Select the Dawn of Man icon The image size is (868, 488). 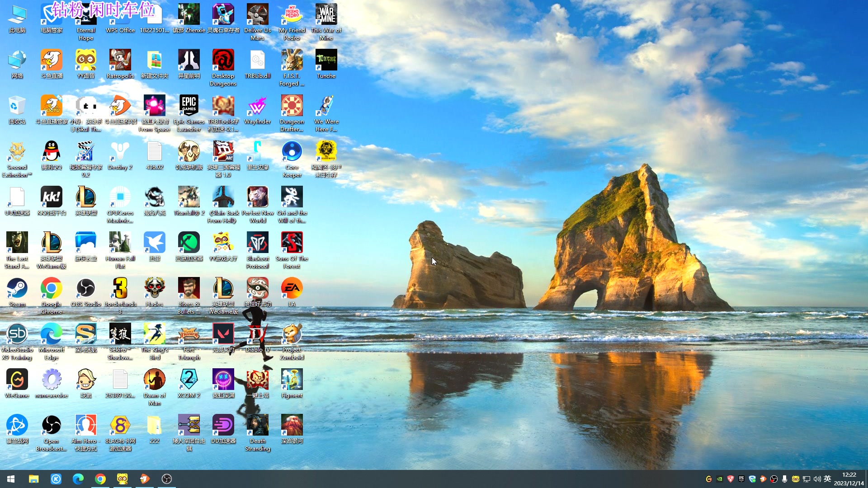tap(155, 387)
